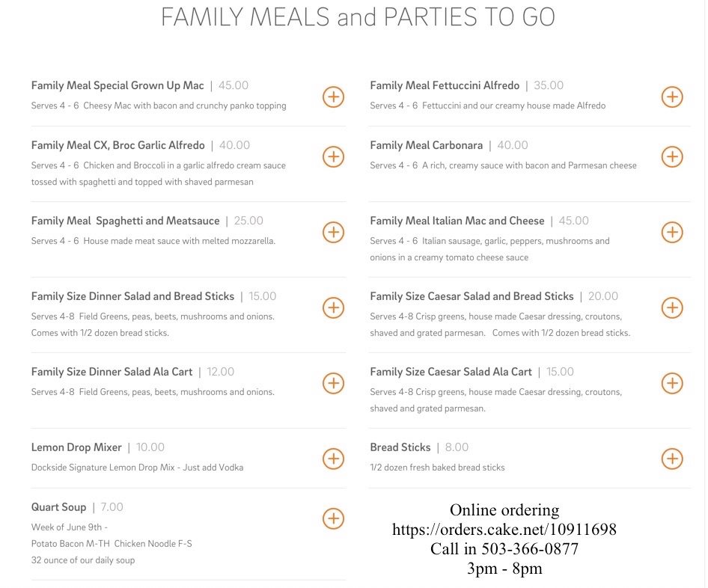The height and width of the screenshot is (588, 708).
Task: Click the Quart Soup item title
Action: pyautogui.click(x=58, y=507)
